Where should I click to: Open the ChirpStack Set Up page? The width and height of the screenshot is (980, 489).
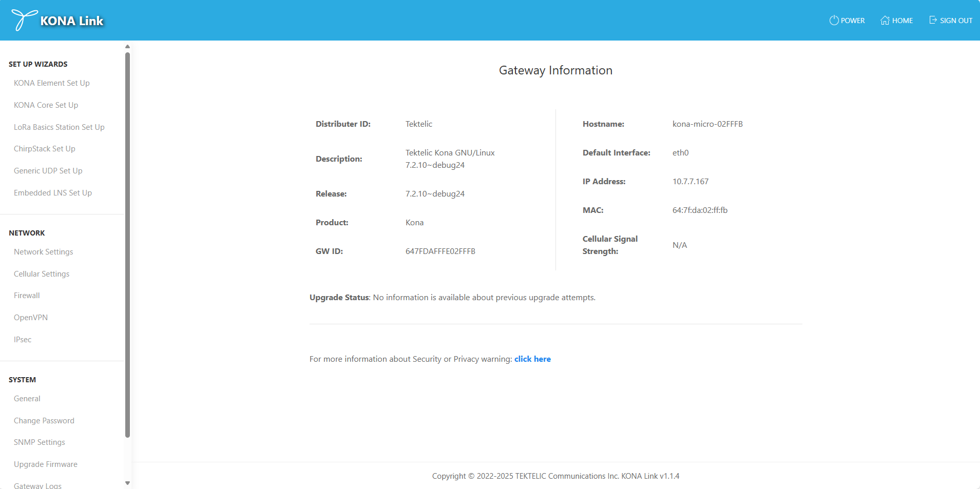tap(44, 148)
